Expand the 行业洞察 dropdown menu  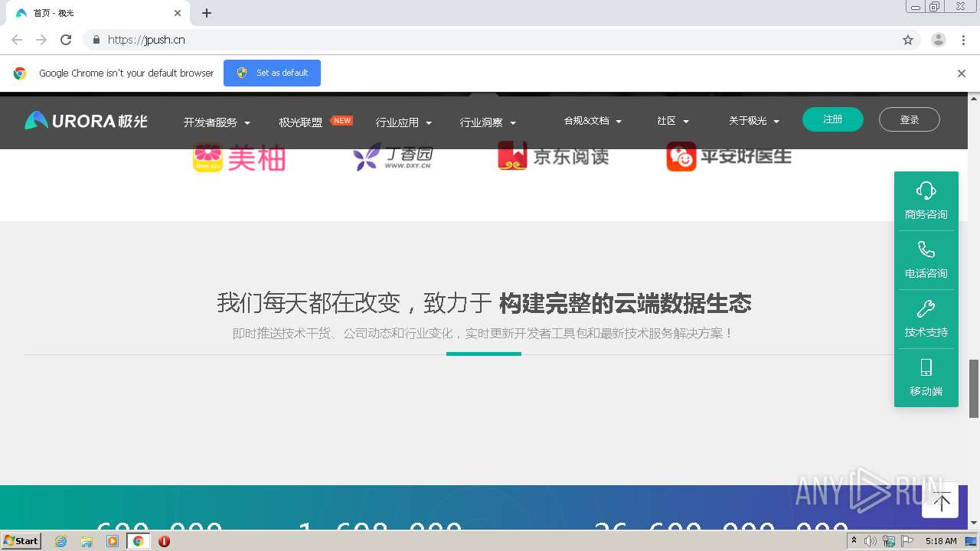point(488,122)
